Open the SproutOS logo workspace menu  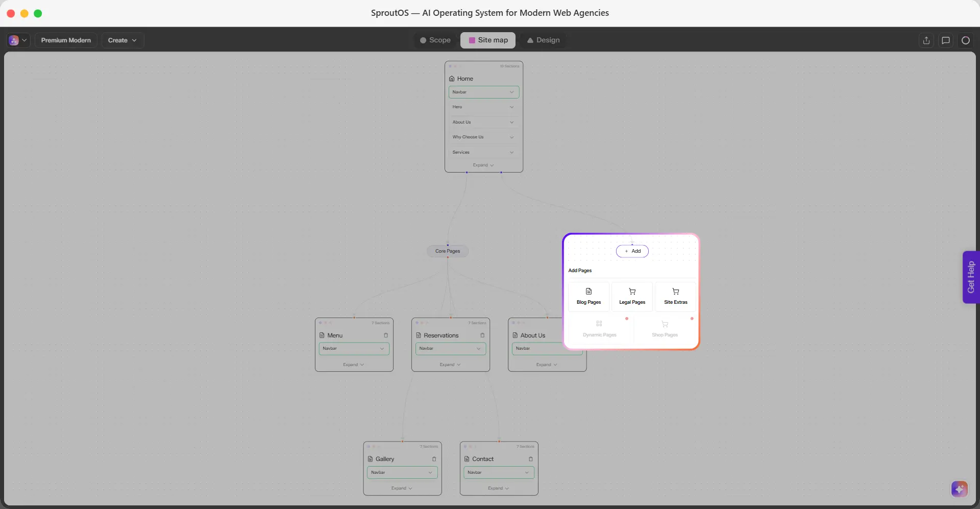pos(18,40)
